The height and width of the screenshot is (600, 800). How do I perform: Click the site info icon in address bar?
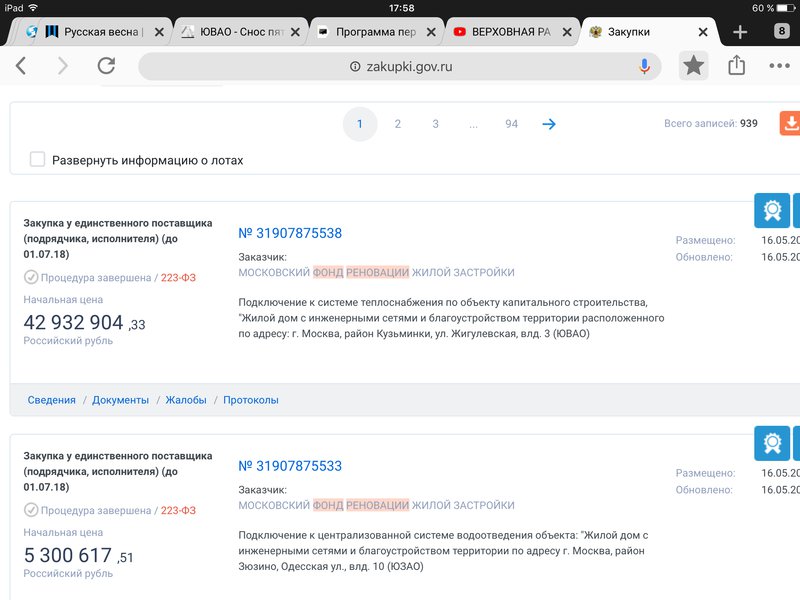[355, 67]
